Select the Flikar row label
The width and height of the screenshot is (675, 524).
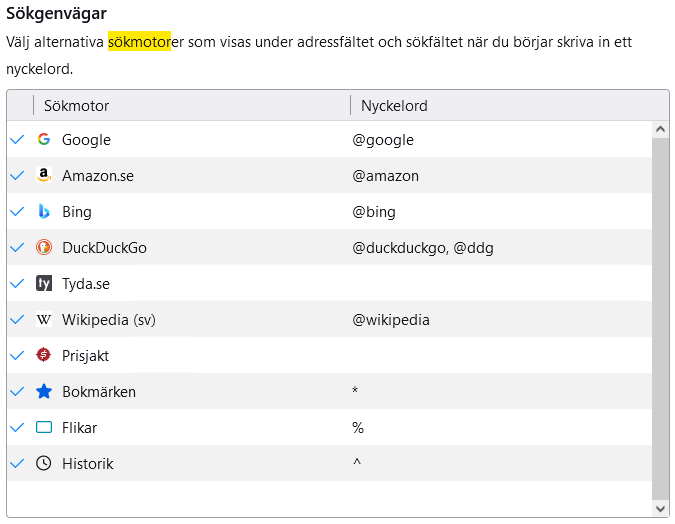tap(79, 428)
